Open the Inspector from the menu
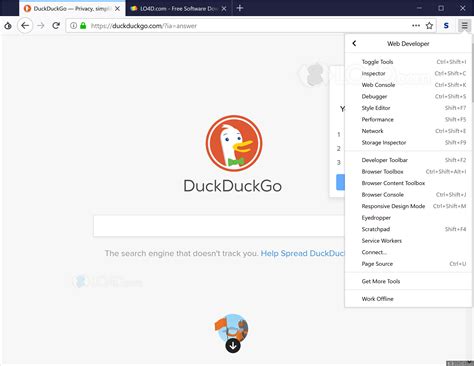This screenshot has width=474, height=366. pos(408,73)
